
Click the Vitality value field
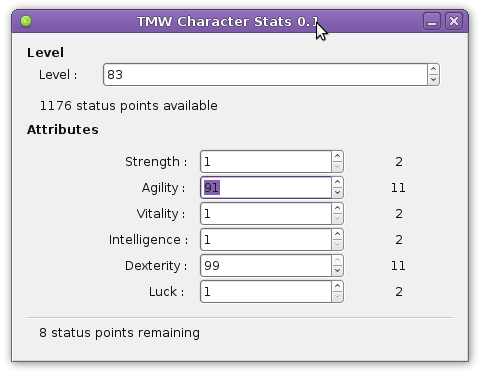[266, 214]
